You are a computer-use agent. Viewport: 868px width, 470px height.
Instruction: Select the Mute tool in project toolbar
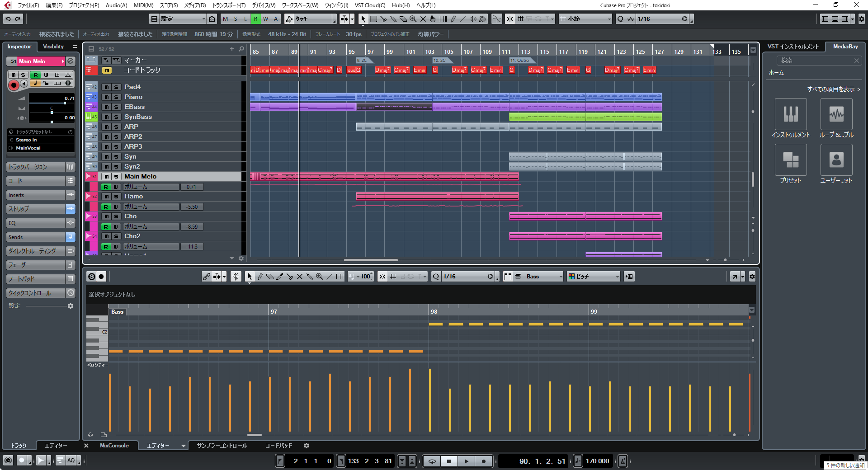click(423, 19)
